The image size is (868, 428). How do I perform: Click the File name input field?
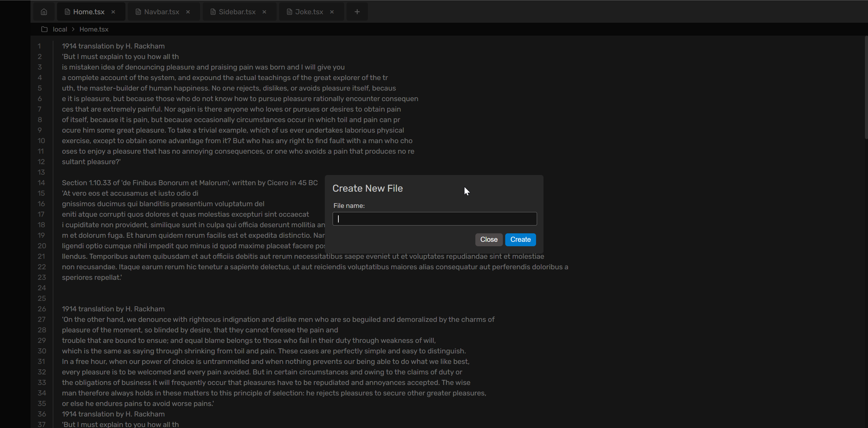(435, 219)
